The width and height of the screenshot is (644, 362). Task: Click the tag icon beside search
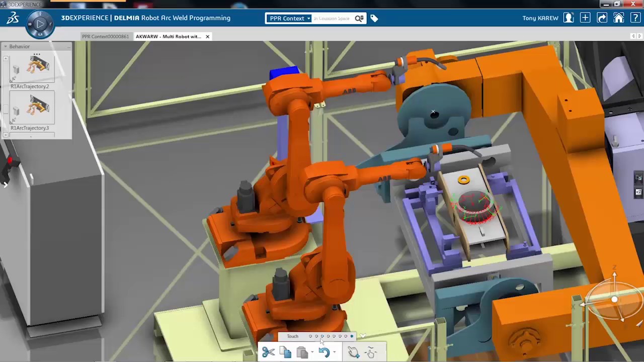[x=374, y=19]
